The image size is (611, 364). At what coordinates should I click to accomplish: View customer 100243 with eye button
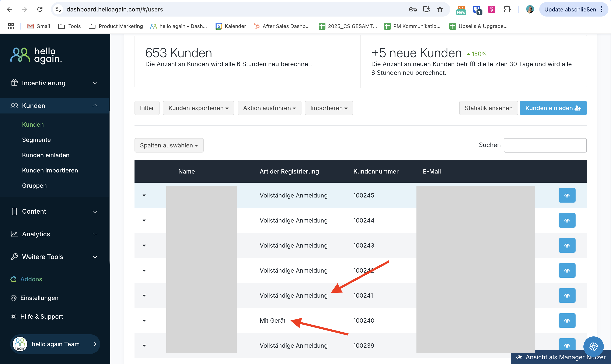567,245
